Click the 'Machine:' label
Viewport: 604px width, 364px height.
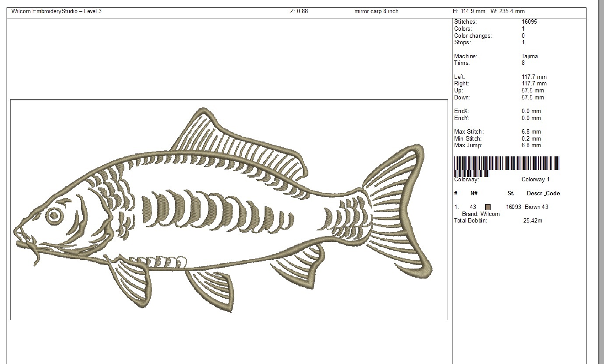click(x=466, y=57)
